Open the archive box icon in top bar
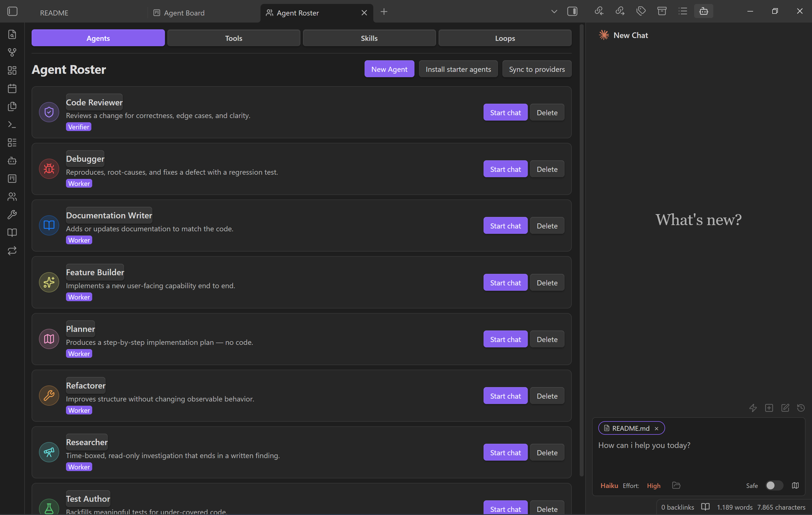The image size is (812, 515). (662, 11)
